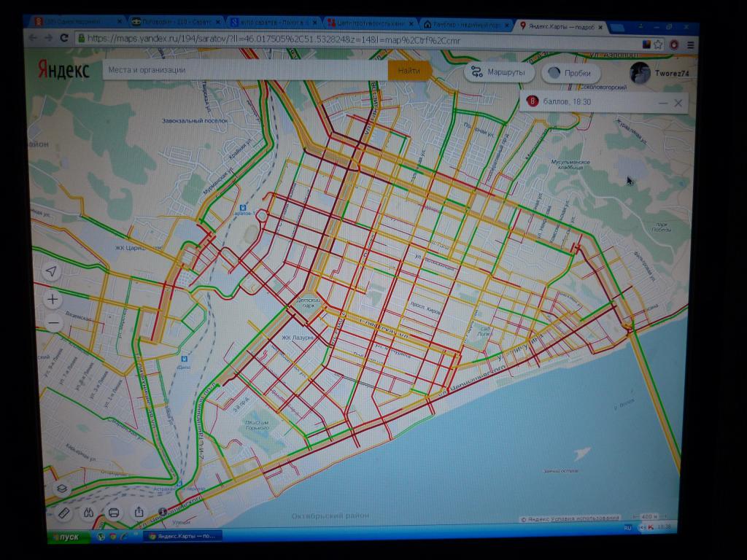This screenshot has width=747, height=560.
Task: Zoom out the map with minus
Action: pos(54,323)
